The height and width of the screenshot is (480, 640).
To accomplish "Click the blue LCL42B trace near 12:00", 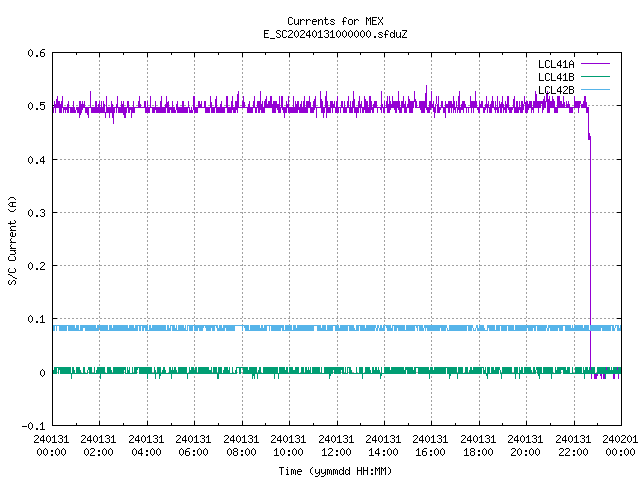I will coord(337,328).
